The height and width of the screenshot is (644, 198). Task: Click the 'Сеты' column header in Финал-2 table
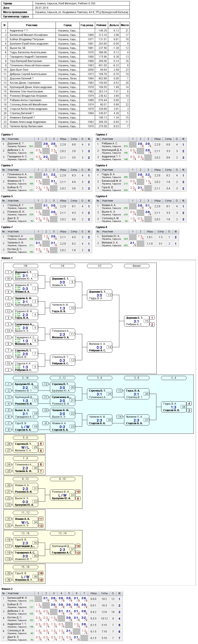tap(104, 593)
